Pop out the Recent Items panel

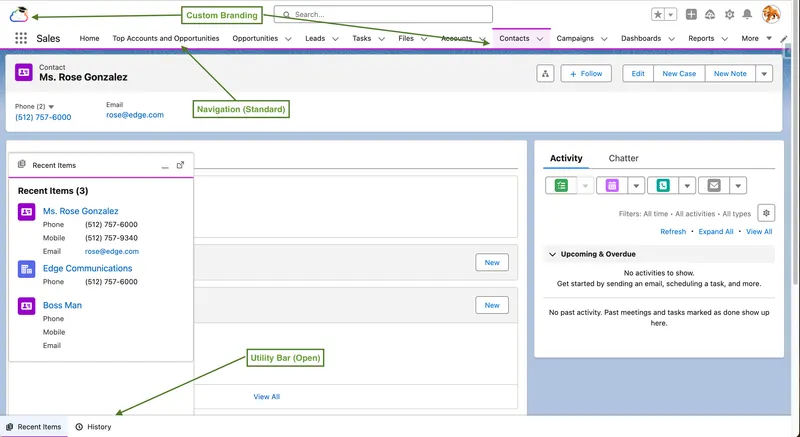coord(180,165)
